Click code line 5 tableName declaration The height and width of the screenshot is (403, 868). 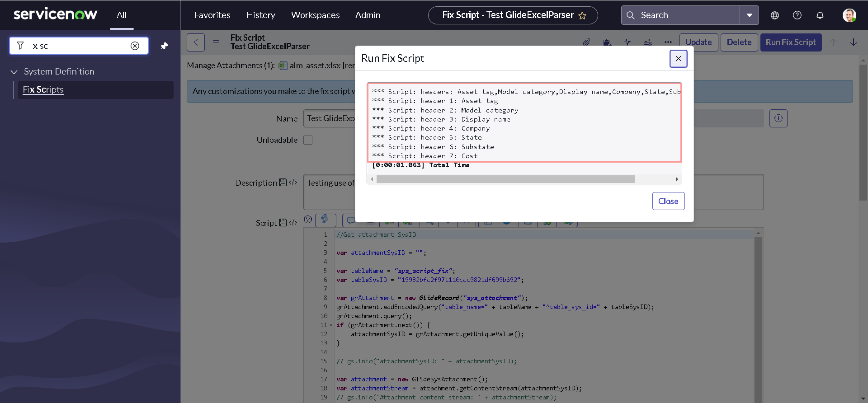(x=396, y=271)
